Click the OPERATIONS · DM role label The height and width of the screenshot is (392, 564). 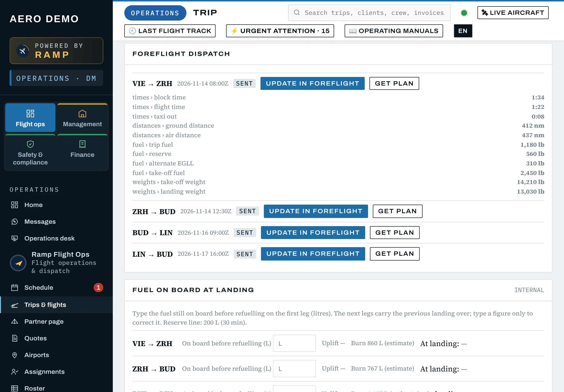point(56,78)
